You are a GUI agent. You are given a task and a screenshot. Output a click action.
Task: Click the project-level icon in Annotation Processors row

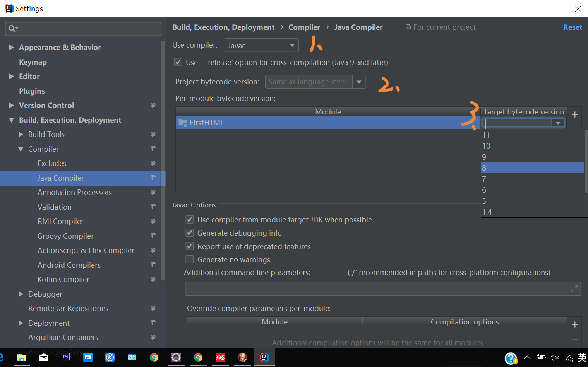pos(153,192)
